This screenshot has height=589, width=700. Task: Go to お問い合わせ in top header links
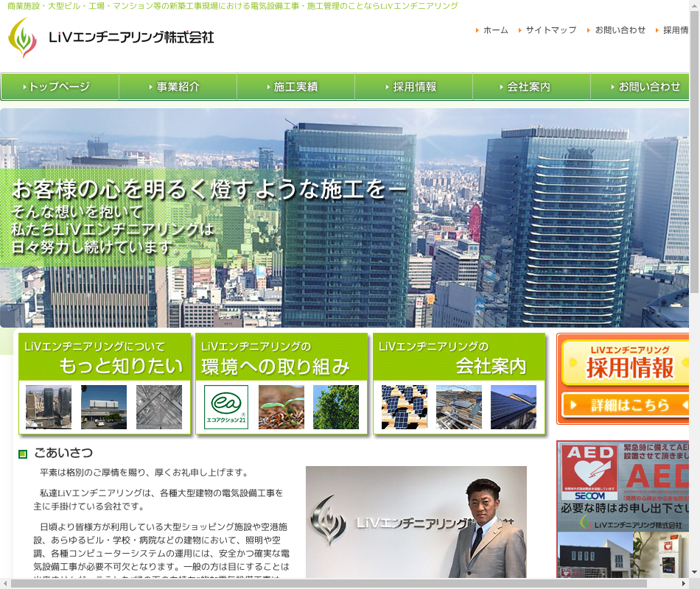[x=620, y=30]
